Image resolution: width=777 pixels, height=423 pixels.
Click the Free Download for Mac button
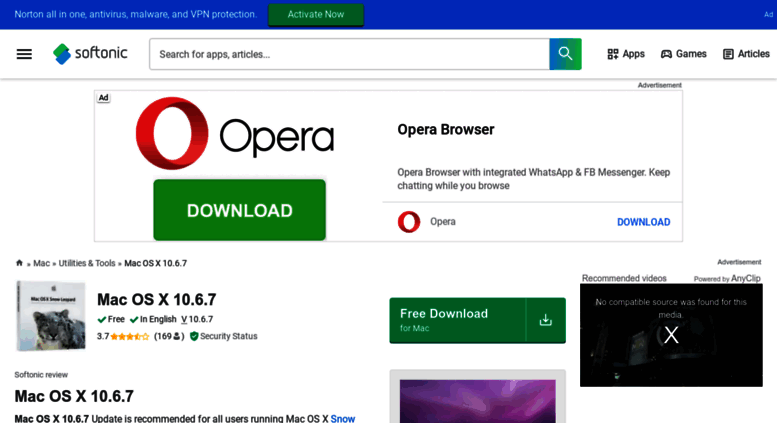457,320
